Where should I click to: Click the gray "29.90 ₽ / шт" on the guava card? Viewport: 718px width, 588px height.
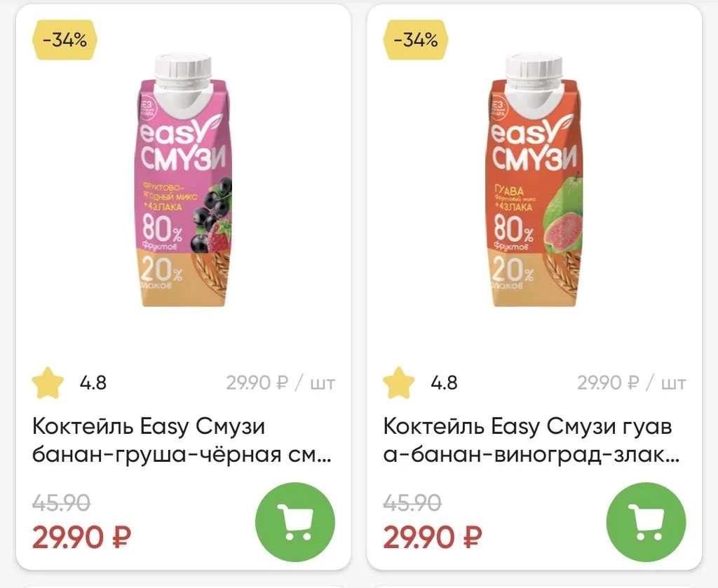[x=631, y=383]
